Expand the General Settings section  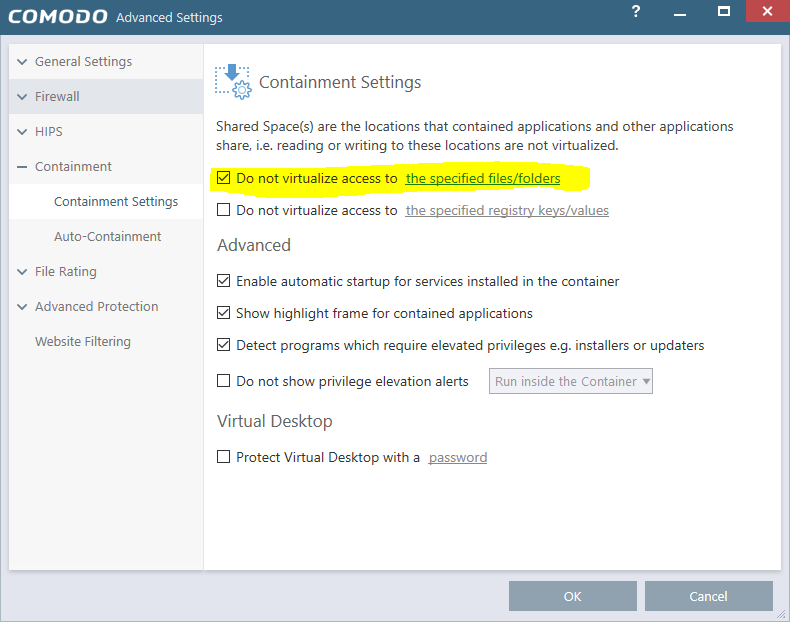(22, 62)
